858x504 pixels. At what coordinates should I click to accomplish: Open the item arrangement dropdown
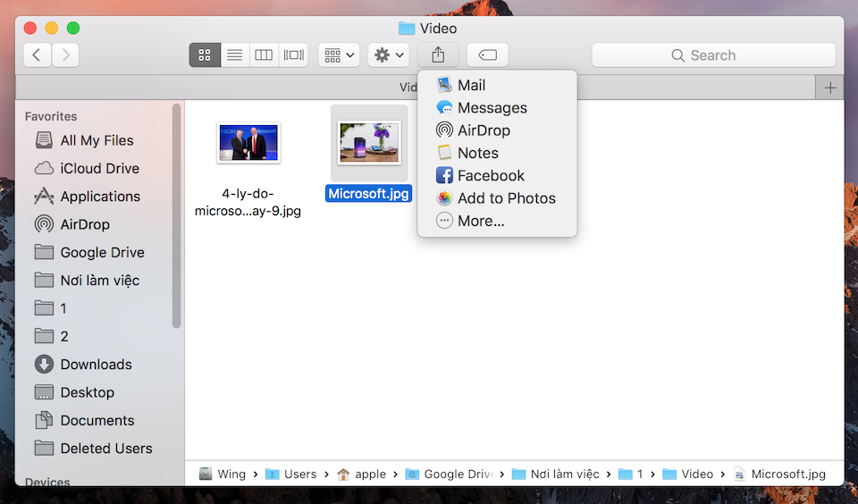340,55
